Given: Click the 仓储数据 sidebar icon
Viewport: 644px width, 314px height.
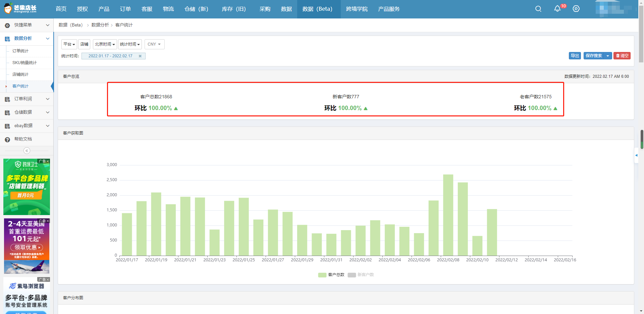Looking at the screenshot, I should (x=7, y=113).
